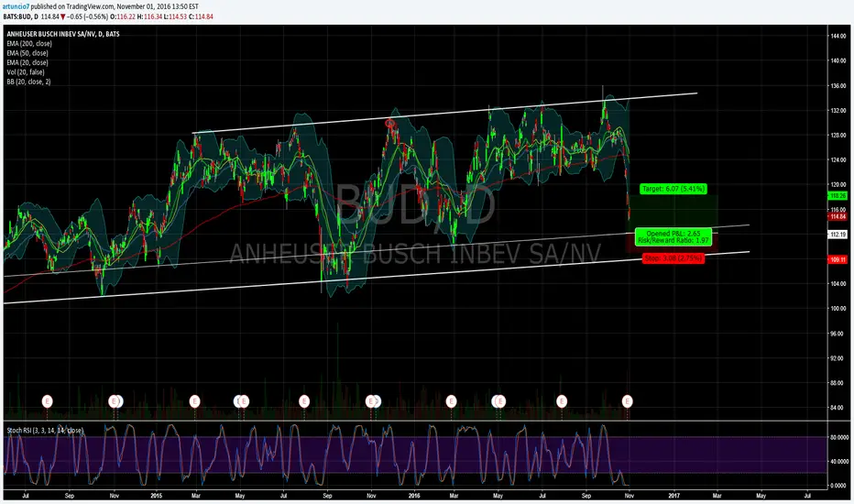Click the TradingView.com publisher text
854x504 pixels.
tap(87, 6)
